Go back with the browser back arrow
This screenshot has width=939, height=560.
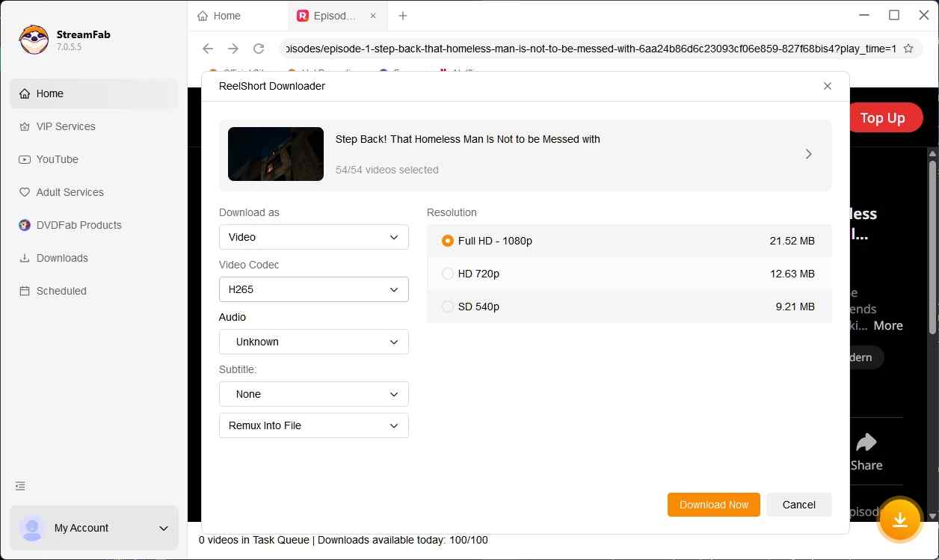point(208,49)
